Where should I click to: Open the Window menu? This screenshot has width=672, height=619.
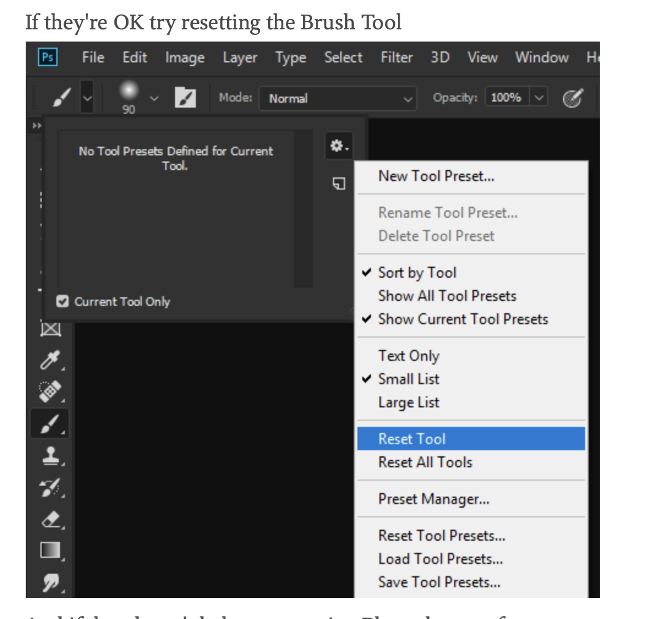point(541,57)
